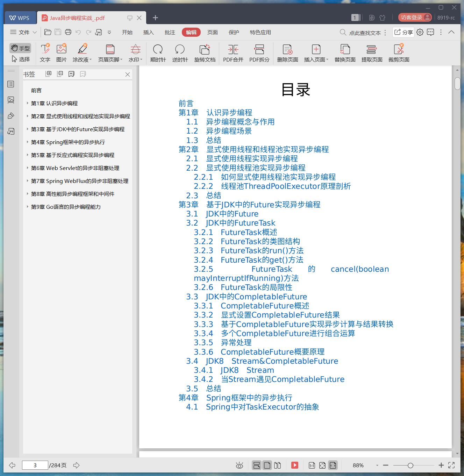Image resolution: width=464 pixels, height=476 pixels.
Task: Open the zoom percentage dropdown arrow
Action: [x=377, y=465]
